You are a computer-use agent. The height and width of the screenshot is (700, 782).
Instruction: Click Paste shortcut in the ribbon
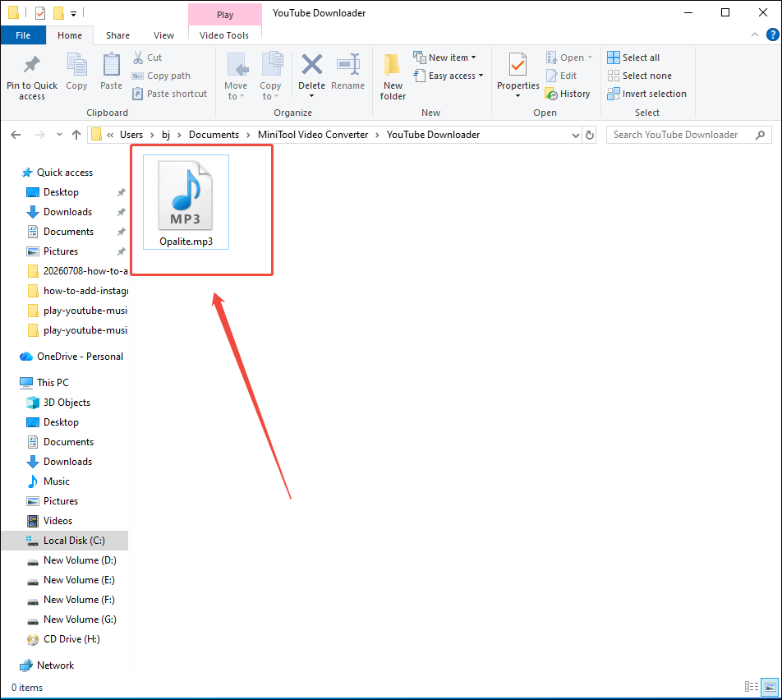point(169,94)
